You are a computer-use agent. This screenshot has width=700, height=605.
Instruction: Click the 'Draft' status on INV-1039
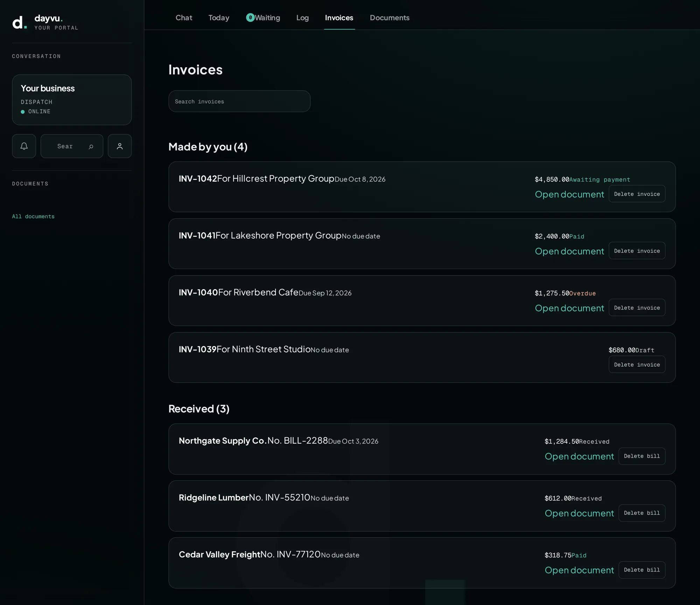(x=645, y=350)
